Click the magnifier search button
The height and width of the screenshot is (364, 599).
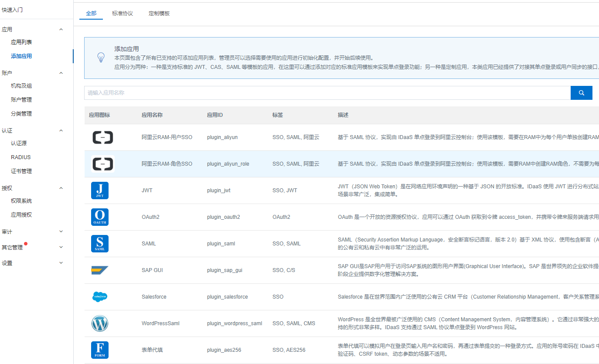[x=582, y=93]
